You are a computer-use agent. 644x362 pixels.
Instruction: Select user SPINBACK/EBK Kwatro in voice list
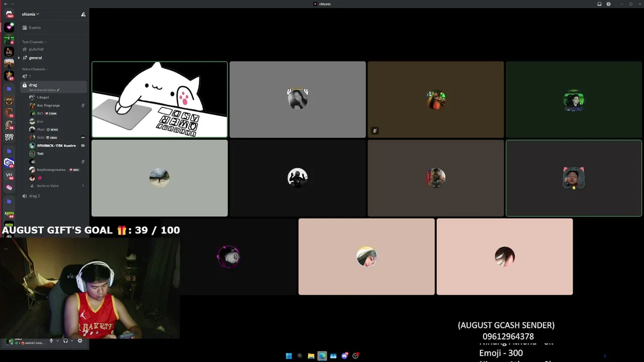(x=57, y=146)
